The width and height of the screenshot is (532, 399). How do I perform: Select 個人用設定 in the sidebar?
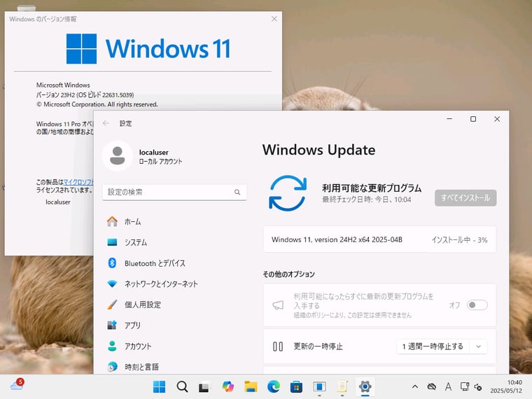tap(143, 304)
